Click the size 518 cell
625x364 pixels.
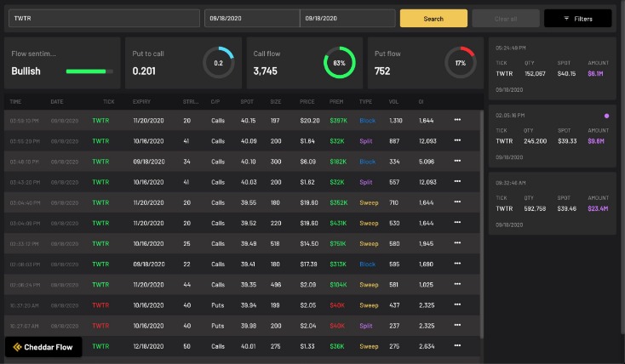tap(275, 243)
